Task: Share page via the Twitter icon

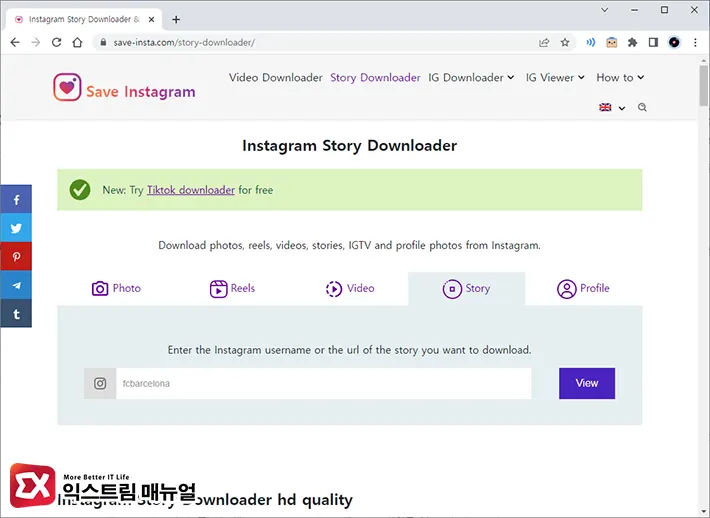Action: (x=16, y=228)
